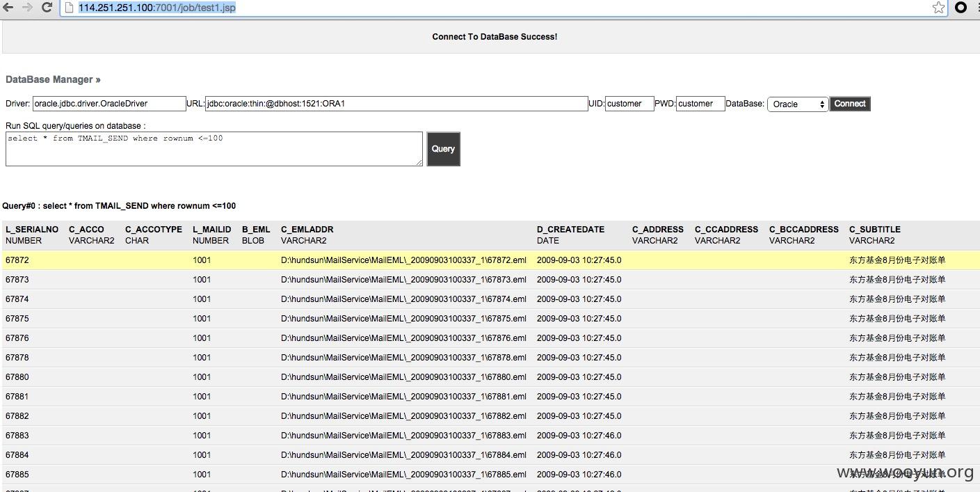Select the C_CCADDRESS column header
980x492 pixels.
[x=727, y=230]
